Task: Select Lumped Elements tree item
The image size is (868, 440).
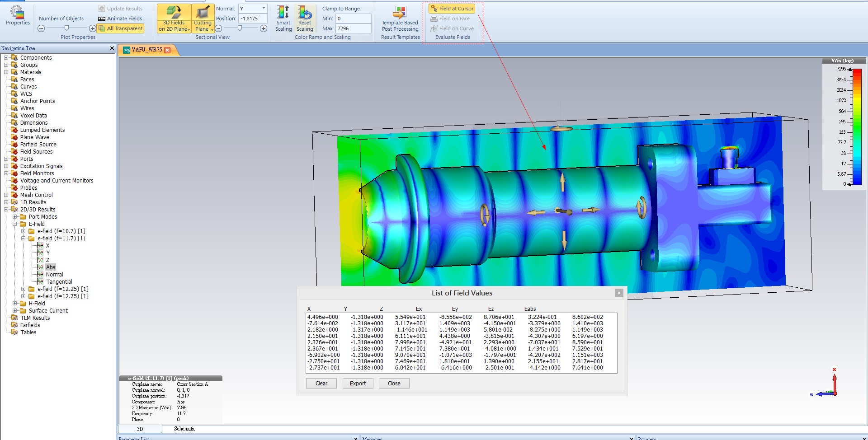Action: tap(42, 130)
